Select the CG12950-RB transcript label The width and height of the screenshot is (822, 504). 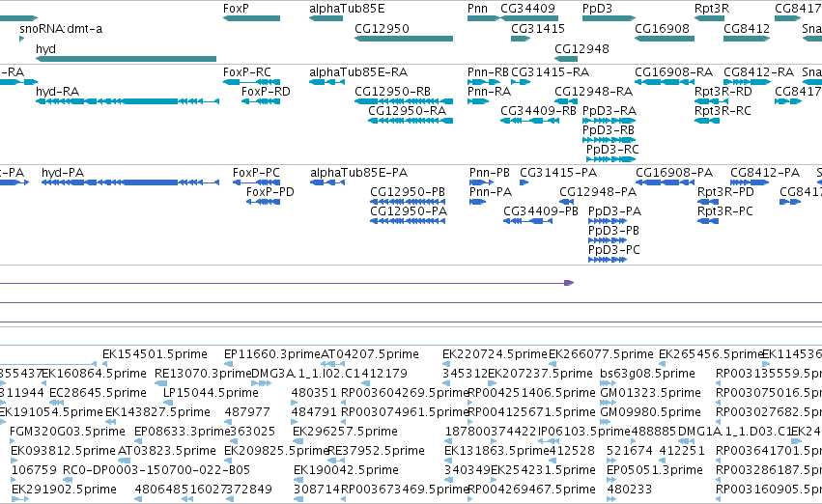(393, 92)
